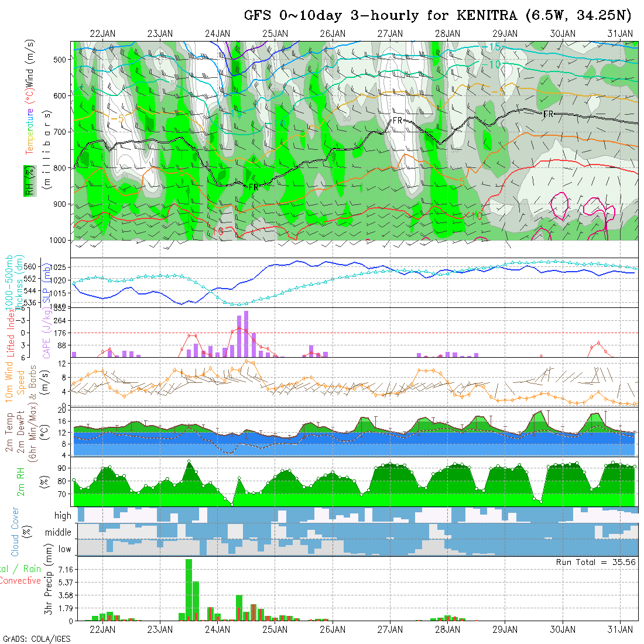Click the GrADS: COLA/IGES credit text
Image resolution: width=644 pixels, height=644 pixels.
[x=36, y=639]
